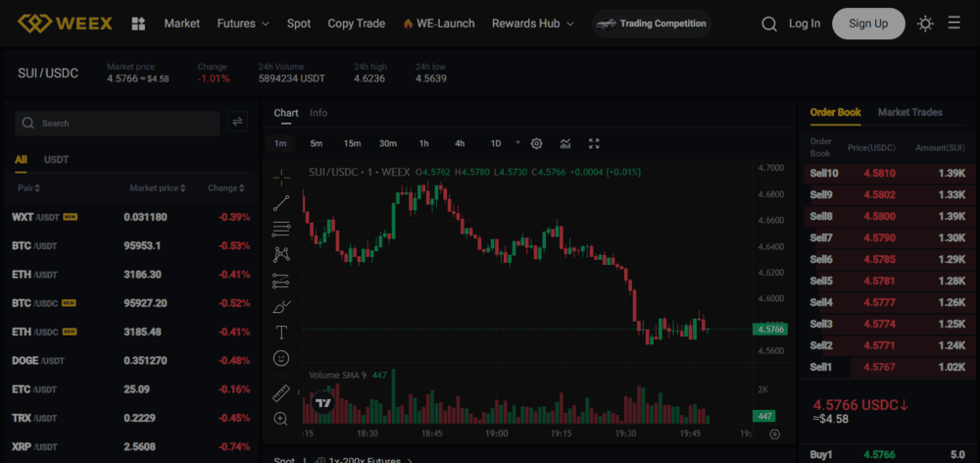Select the WXT/USDT pair row
Viewport: 980px width, 463px height.
(x=130, y=217)
